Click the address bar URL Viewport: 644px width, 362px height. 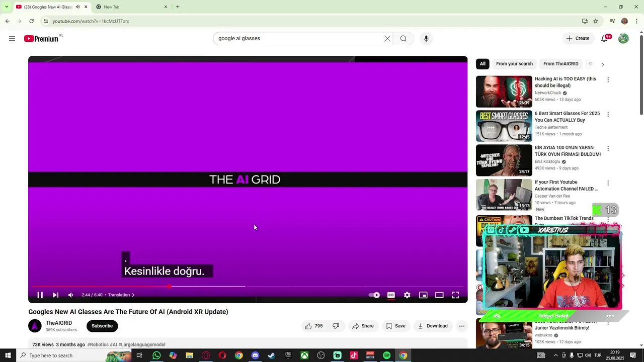91,21
